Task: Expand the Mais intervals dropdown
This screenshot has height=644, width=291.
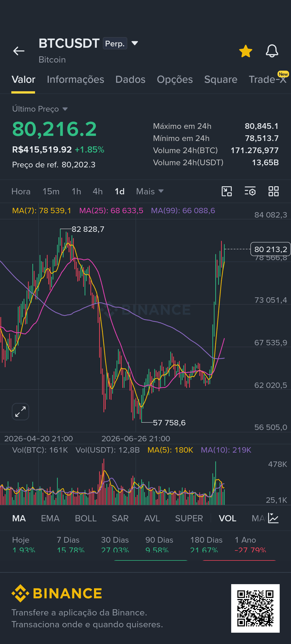Action: (x=150, y=191)
